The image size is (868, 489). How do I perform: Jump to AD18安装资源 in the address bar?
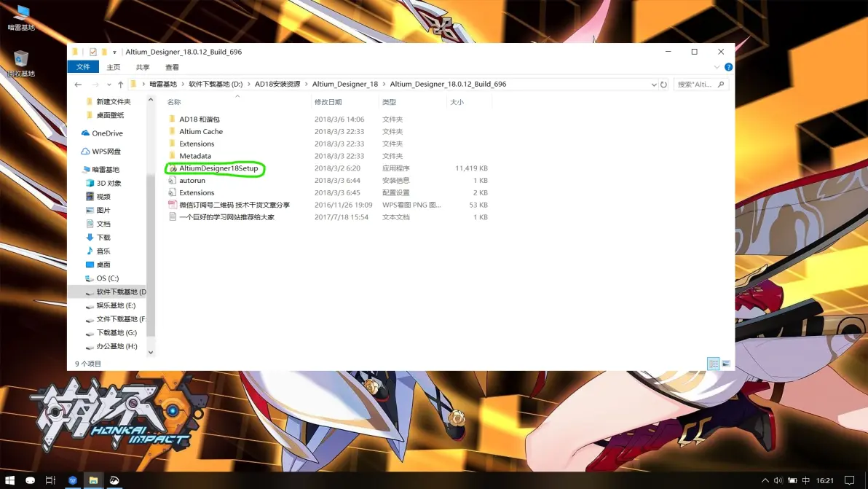[277, 85]
